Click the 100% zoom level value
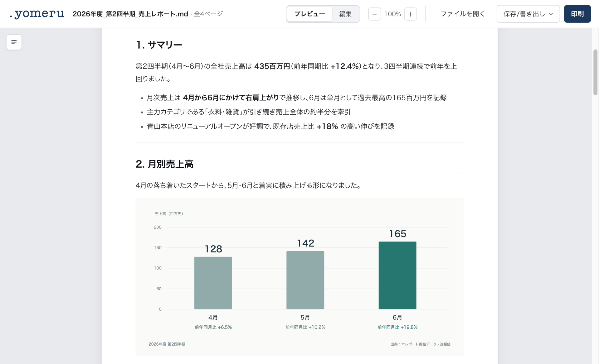This screenshot has width=599, height=364. tap(392, 14)
